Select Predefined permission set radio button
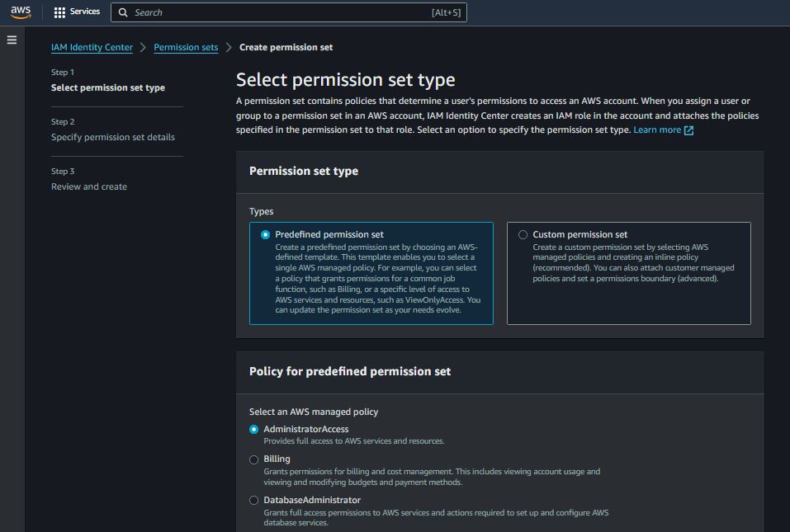 point(265,234)
